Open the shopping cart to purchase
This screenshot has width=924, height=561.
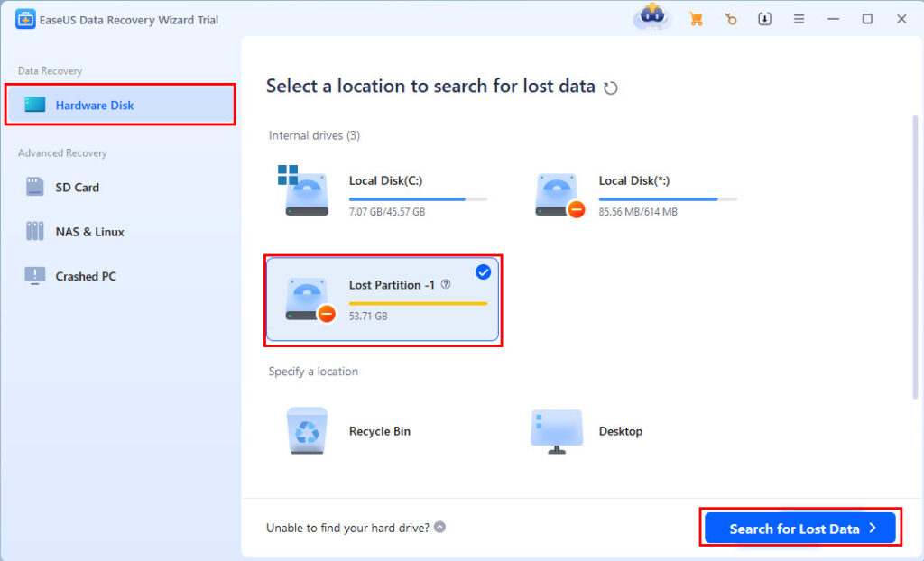696,18
